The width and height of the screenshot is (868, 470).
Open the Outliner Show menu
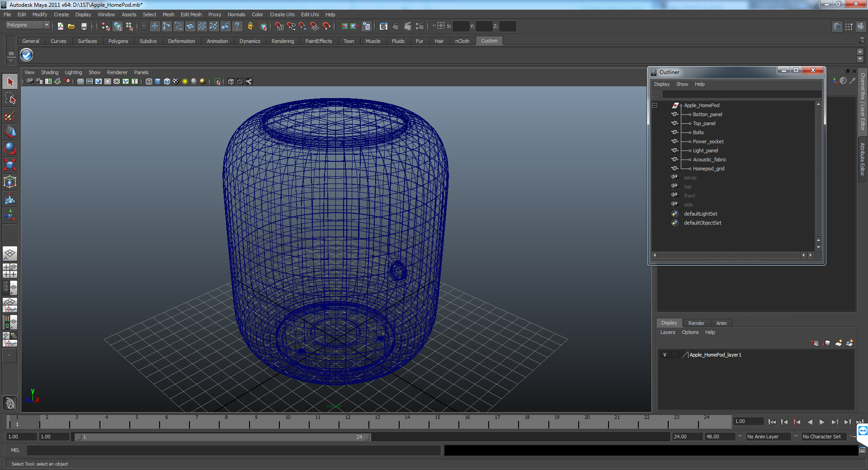[x=682, y=84]
